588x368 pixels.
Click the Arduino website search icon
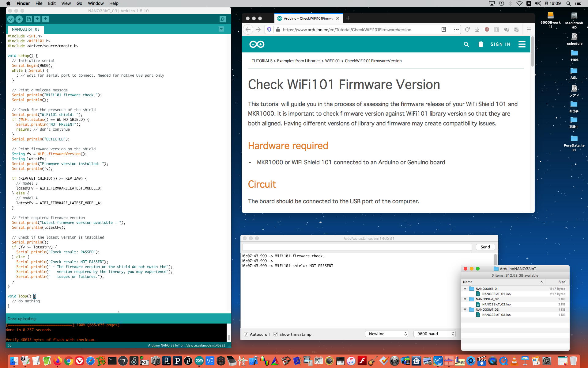[x=466, y=44]
